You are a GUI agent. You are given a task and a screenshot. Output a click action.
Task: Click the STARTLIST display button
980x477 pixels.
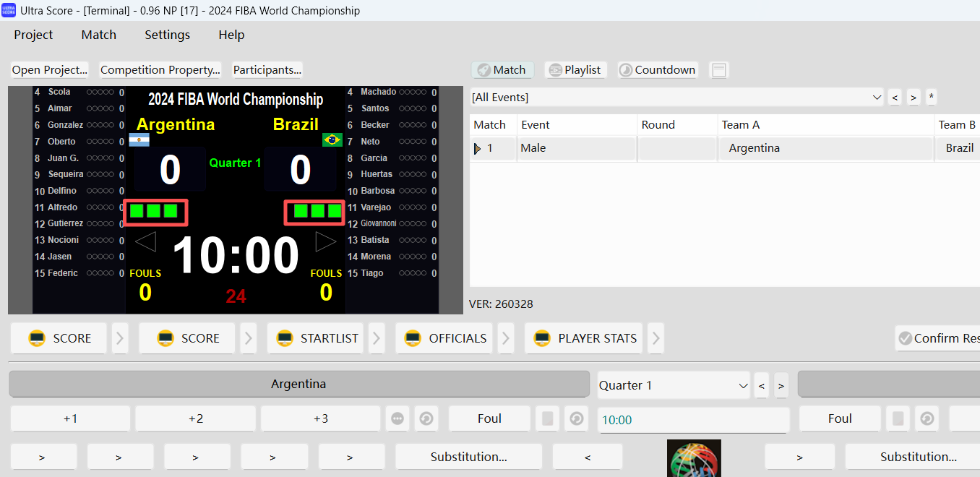click(317, 338)
